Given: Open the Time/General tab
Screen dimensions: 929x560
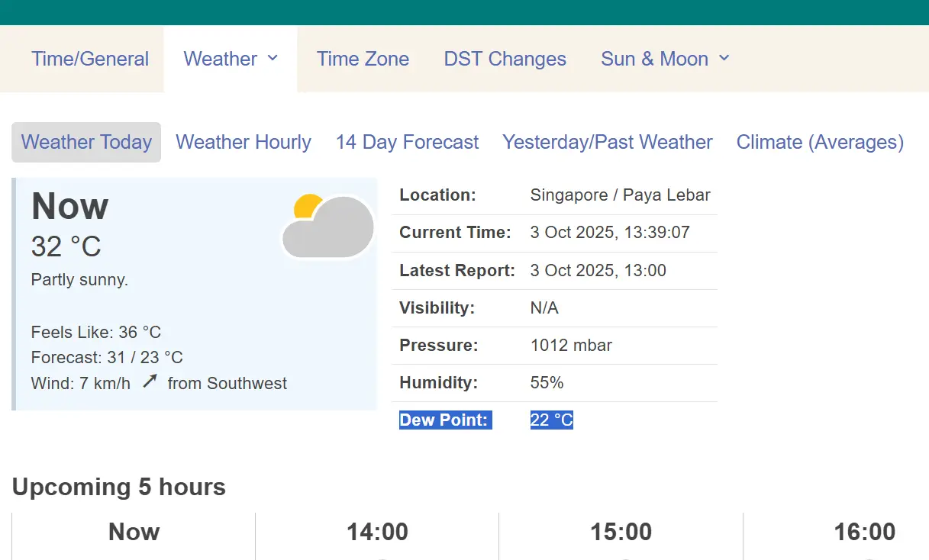Looking at the screenshot, I should pyautogui.click(x=90, y=59).
